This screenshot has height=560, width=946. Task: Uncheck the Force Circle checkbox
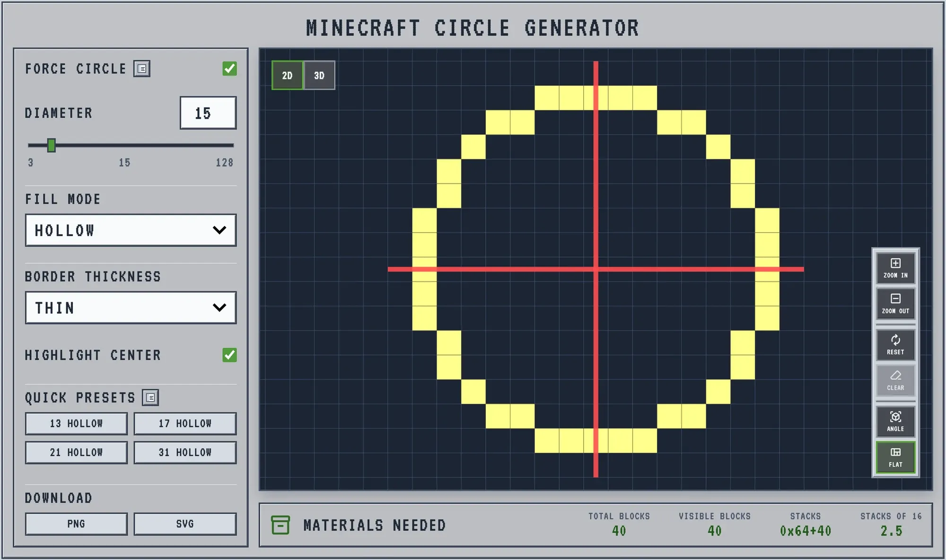pos(230,69)
